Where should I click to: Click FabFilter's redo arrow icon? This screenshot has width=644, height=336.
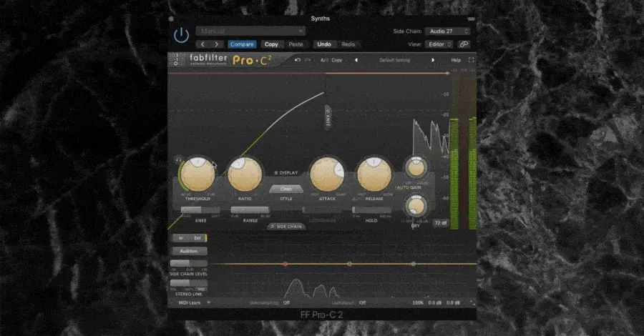click(308, 60)
